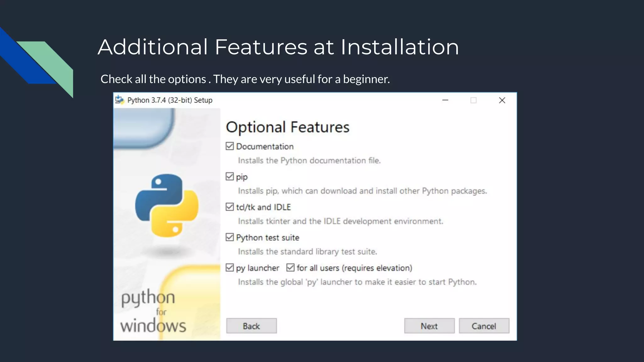Click the python for windows text logo

pyautogui.click(x=153, y=311)
